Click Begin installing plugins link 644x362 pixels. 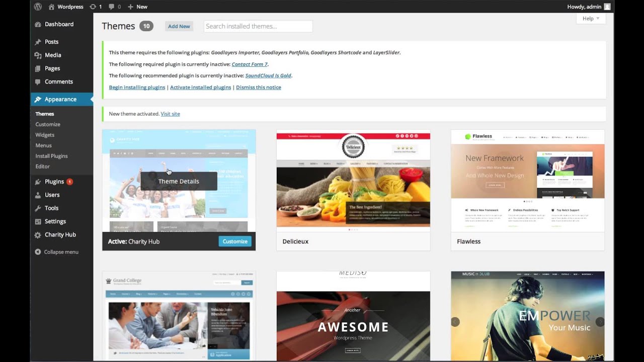click(x=137, y=87)
